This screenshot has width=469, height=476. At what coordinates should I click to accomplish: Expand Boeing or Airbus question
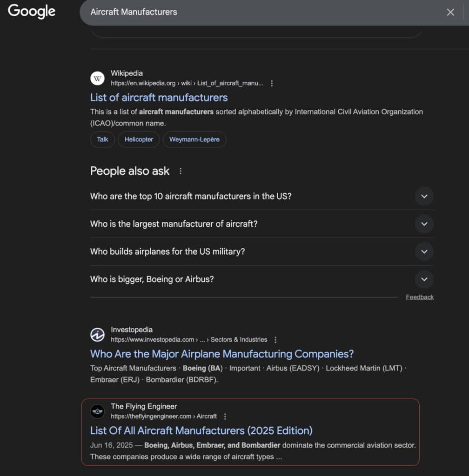tap(424, 279)
